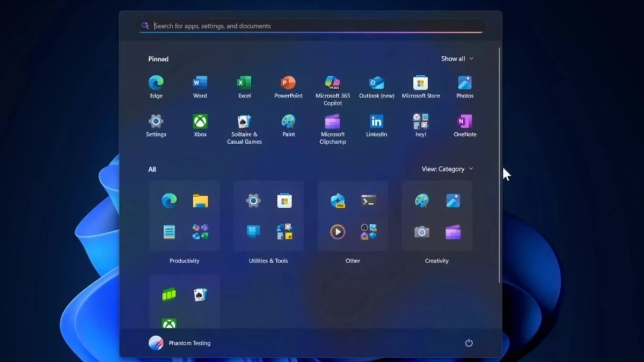Viewport: 644px width, 362px height.
Task: Click the search box for apps and settings
Action: tap(312, 26)
